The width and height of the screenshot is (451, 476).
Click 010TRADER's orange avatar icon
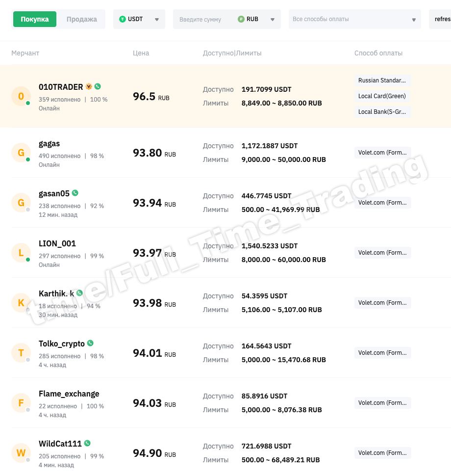pyautogui.click(x=21, y=96)
